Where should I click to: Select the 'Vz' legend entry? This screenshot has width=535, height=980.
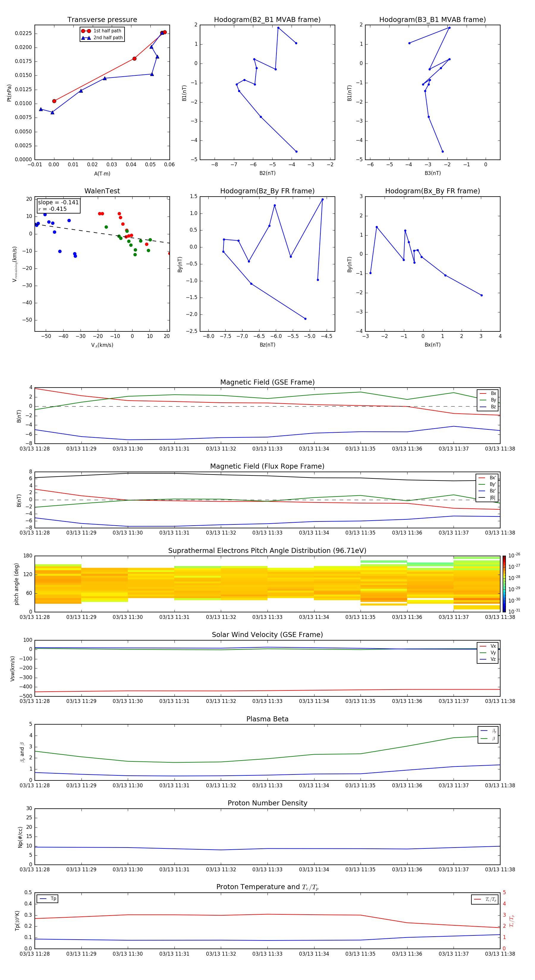488,659
